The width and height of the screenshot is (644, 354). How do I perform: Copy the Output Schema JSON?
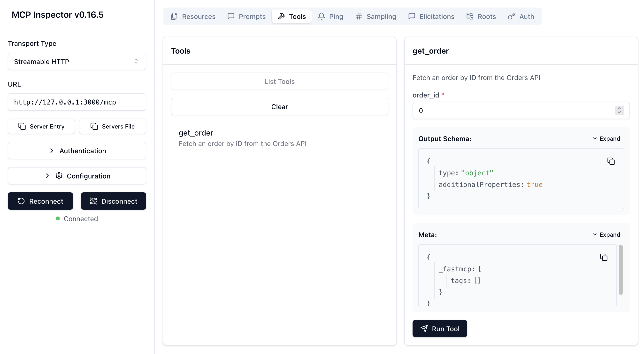pyautogui.click(x=611, y=161)
